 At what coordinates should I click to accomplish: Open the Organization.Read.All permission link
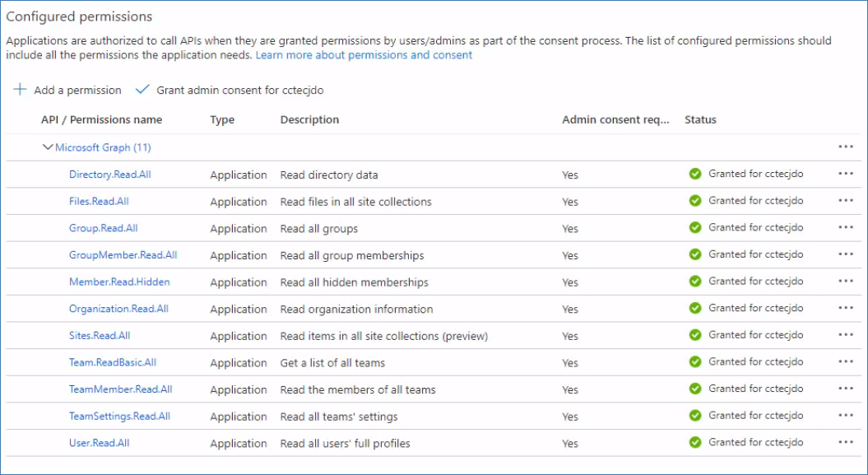(x=119, y=309)
